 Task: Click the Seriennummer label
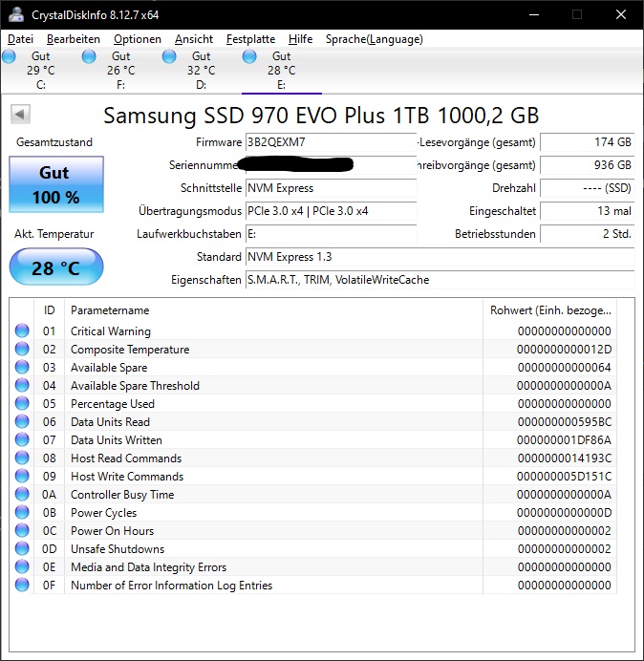pos(204,165)
